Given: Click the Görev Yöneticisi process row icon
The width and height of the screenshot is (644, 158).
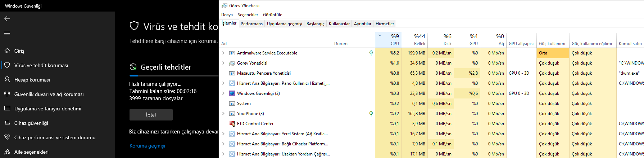Looking at the screenshot, I should (232, 63).
